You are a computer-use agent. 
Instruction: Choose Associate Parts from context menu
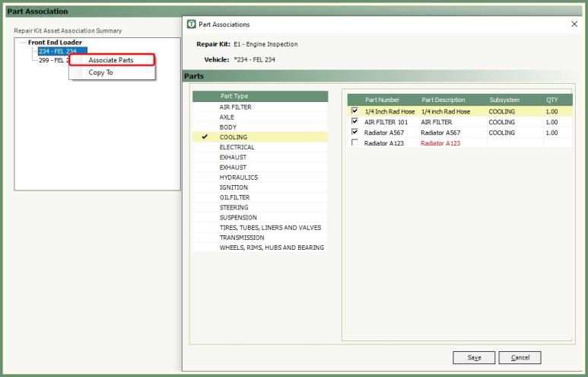click(x=111, y=60)
